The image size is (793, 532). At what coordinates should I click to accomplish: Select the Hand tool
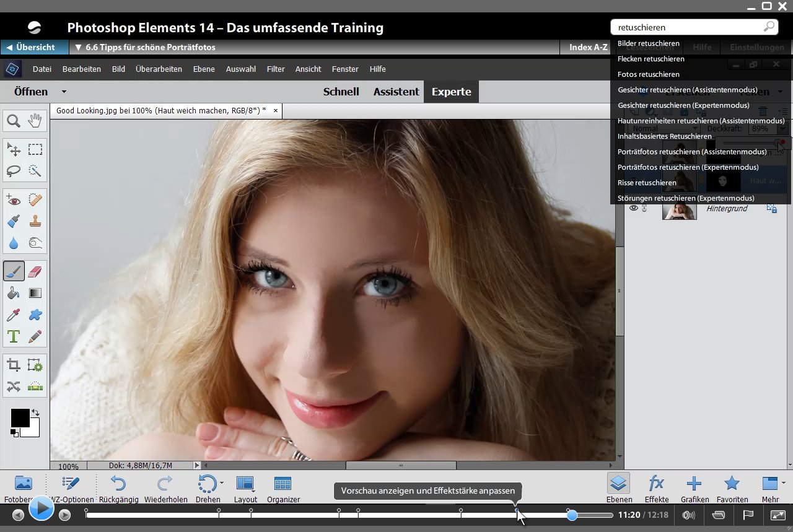click(35, 121)
